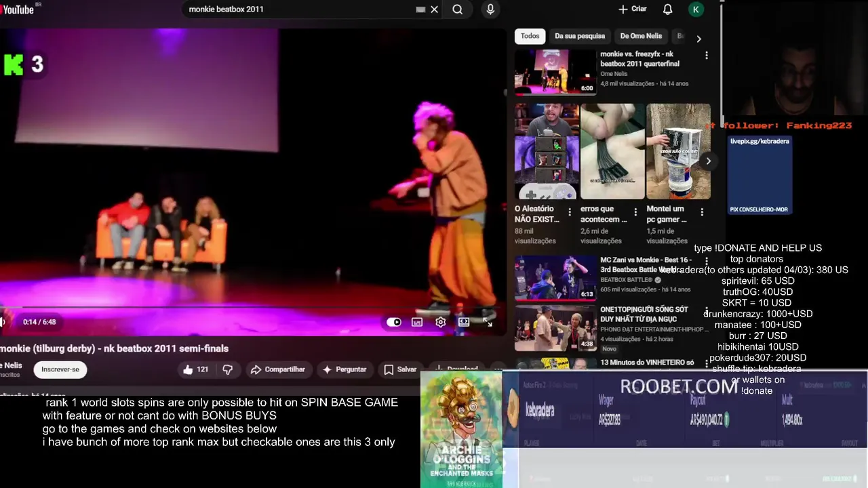Screen dimensions: 868x488
Task: Switch to theater mode icon
Action: tap(464, 322)
